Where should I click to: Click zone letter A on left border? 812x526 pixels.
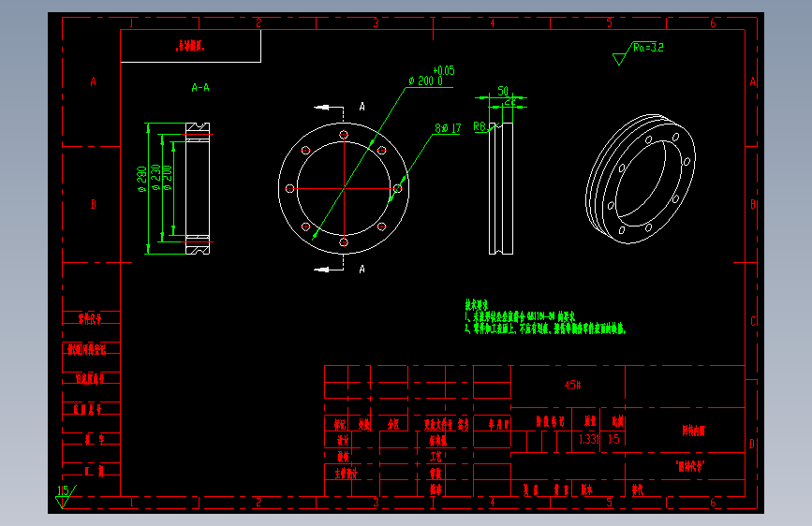coord(94,81)
